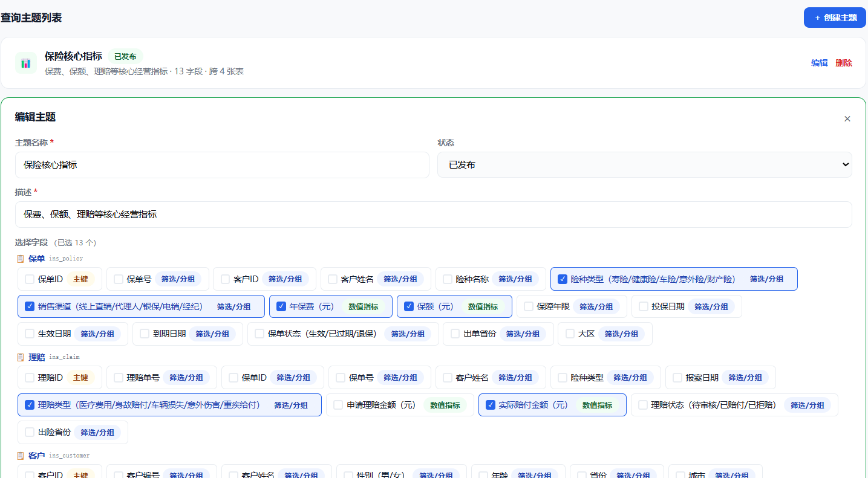This screenshot has width=868, height=478.
Task: Close the 编辑主题 panel
Action: coord(847,119)
